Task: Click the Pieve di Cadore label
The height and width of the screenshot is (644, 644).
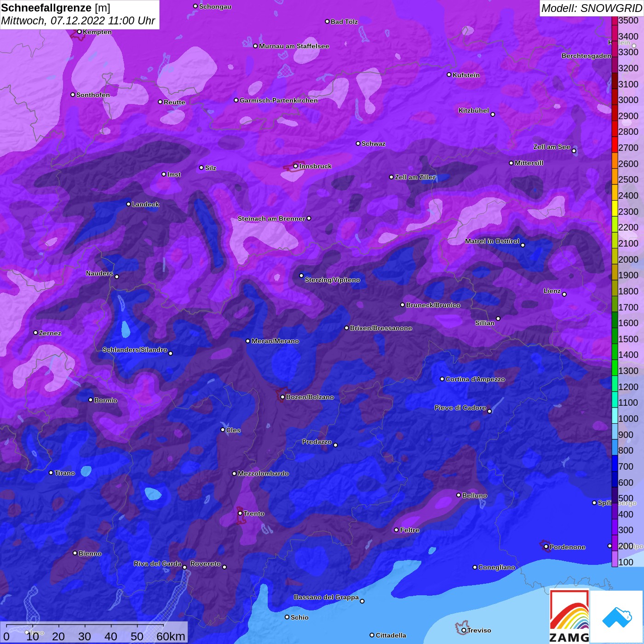Action: click(x=460, y=408)
